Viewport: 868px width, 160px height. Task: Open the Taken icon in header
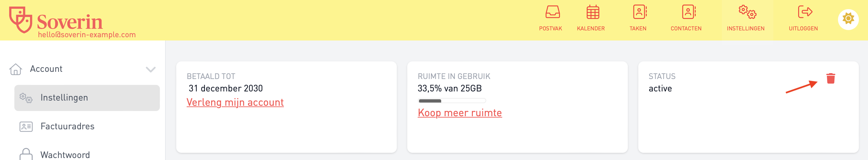coord(640,12)
